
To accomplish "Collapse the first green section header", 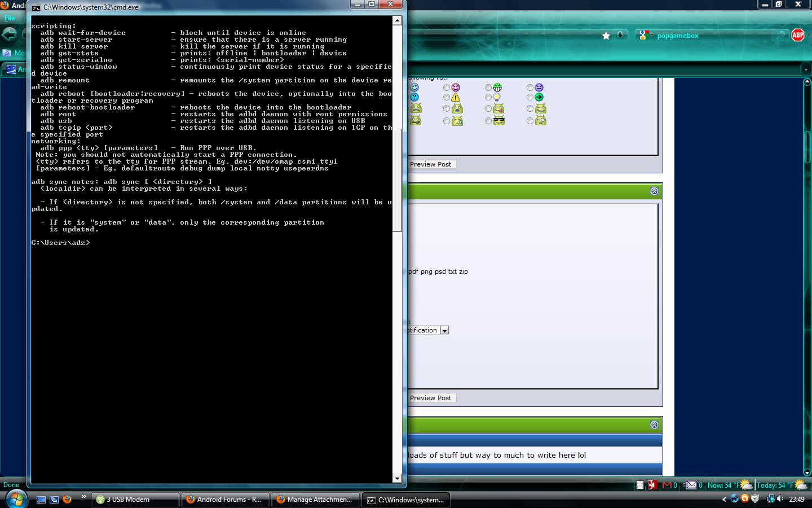I will [x=654, y=191].
